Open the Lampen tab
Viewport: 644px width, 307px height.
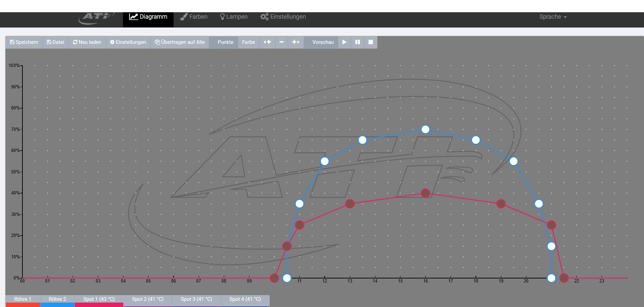pyautogui.click(x=234, y=17)
